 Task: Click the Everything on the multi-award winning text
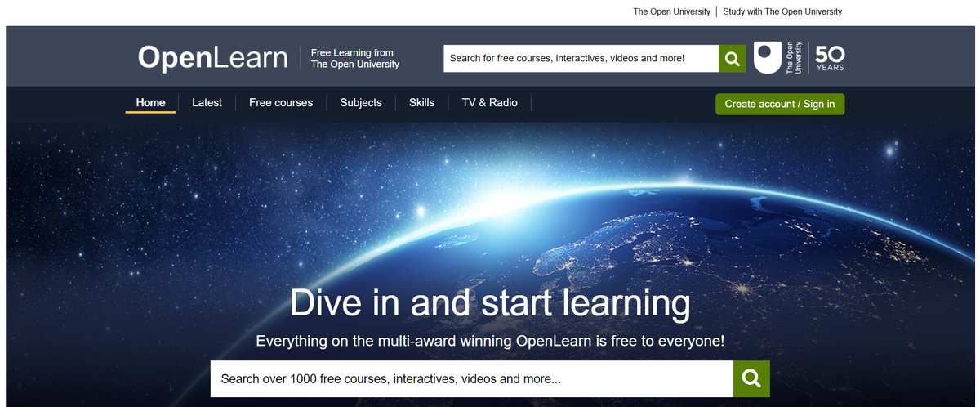click(x=490, y=341)
